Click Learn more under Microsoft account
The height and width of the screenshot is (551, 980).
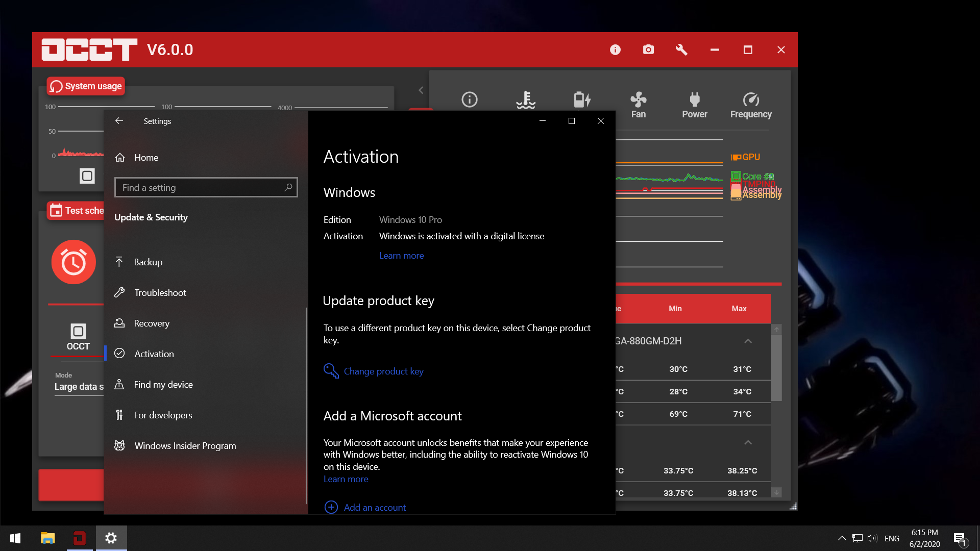point(346,479)
